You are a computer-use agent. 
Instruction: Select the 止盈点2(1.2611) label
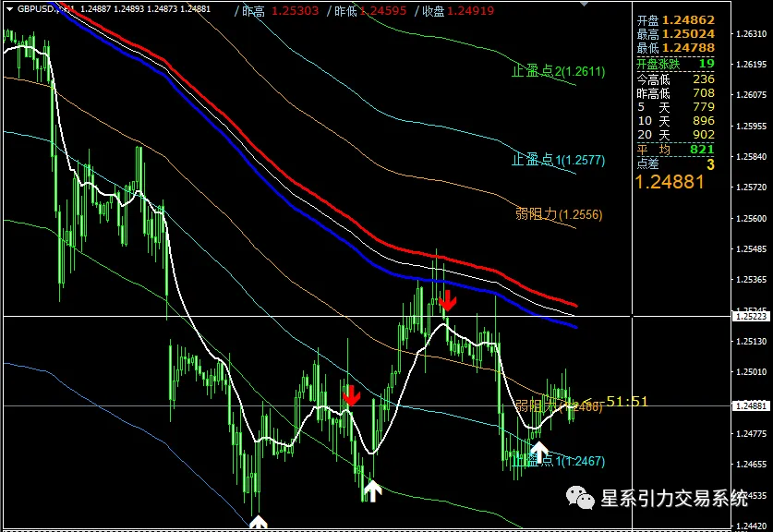(558, 71)
